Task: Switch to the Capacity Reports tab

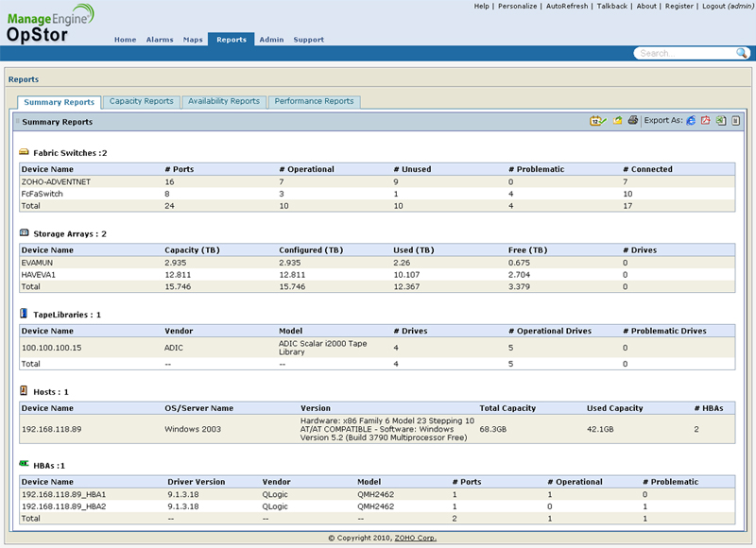Action: (x=142, y=101)
